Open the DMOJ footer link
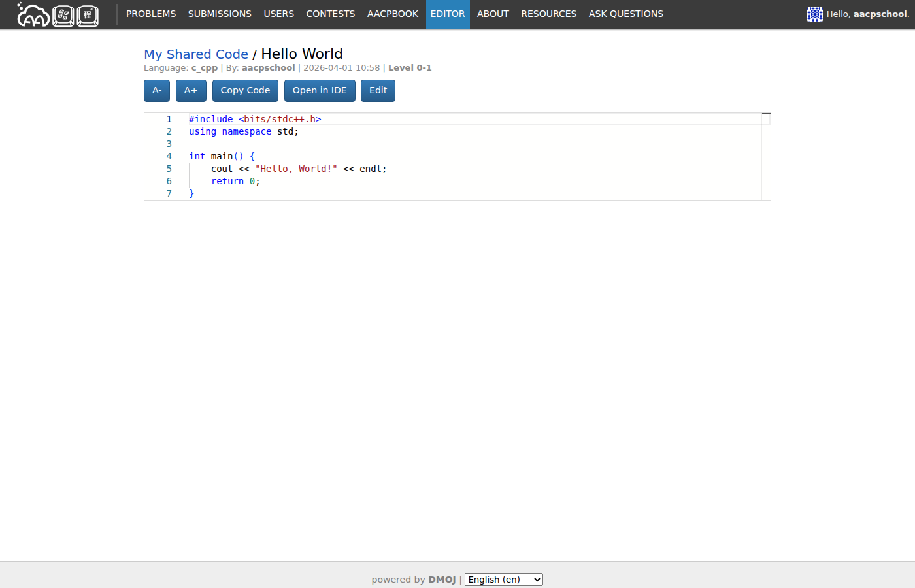 [442, 580]
